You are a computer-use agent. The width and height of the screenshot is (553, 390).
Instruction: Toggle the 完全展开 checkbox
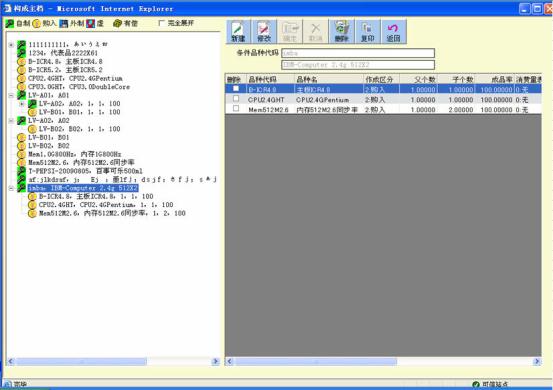point(162,23)
